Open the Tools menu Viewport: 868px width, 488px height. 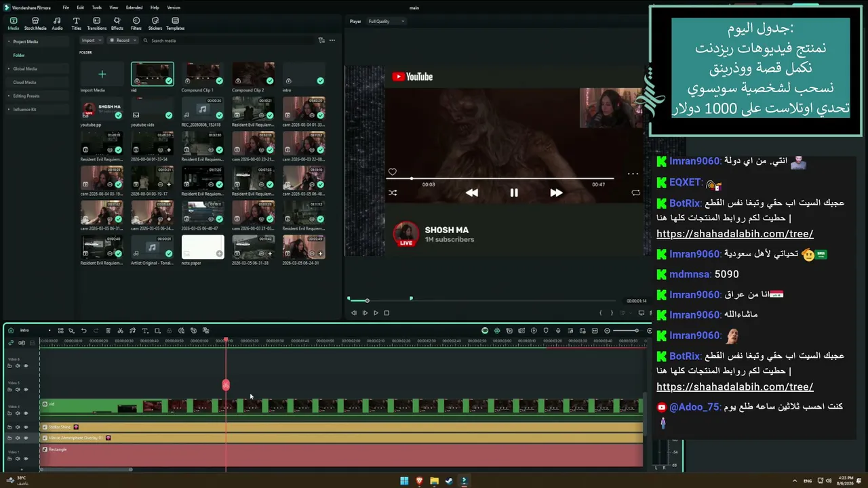pyautogui.click(x=97, y=7)
